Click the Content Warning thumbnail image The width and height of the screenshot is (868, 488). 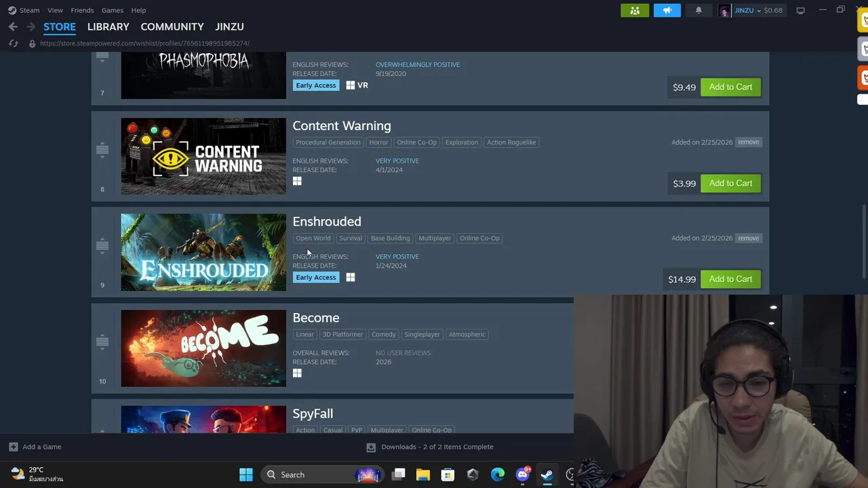[203, 157]
